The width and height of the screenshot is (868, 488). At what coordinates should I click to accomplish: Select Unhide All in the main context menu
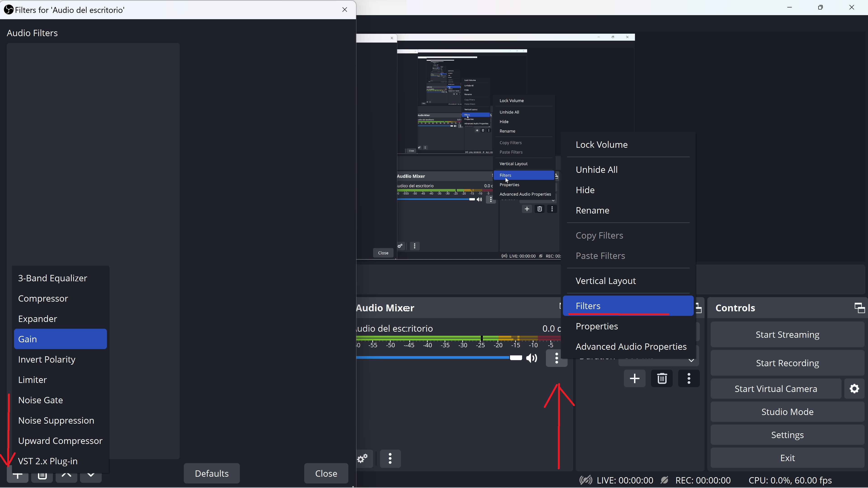(x=628, y=169)
